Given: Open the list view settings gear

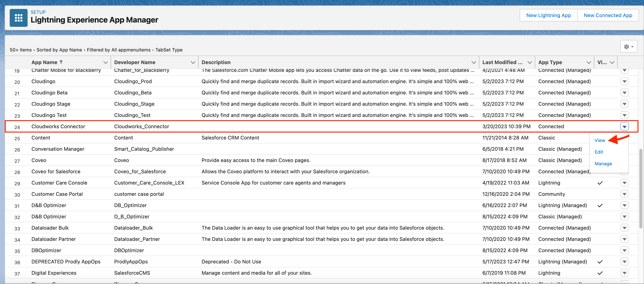Looking at the screenshot, I should click(628, 46).
